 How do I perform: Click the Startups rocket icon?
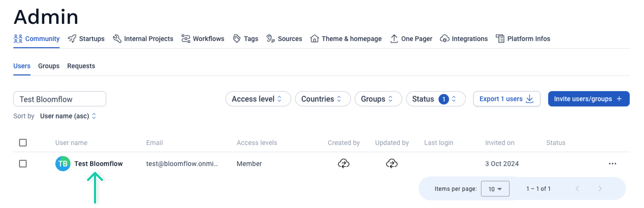(x=72, y=39)
